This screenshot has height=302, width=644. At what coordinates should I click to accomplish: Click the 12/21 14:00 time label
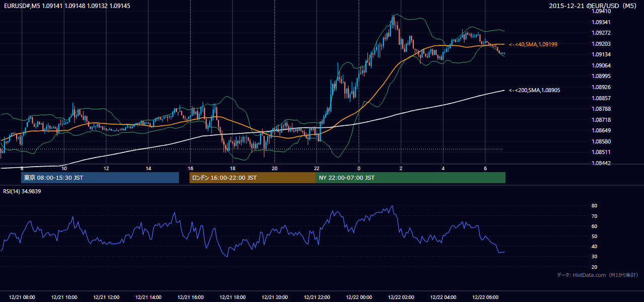[x=148, y=297]
